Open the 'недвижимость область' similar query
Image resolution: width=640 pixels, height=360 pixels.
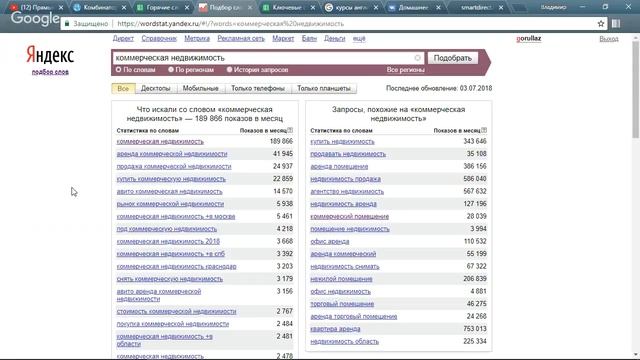(x=344, y=342)
